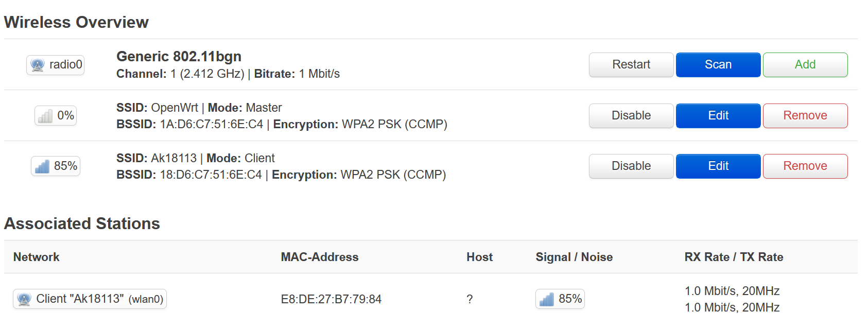This screenshot has height=328, width=868.
Task: Disable the OpenWrt master network
Action: (x=631, y=116)
